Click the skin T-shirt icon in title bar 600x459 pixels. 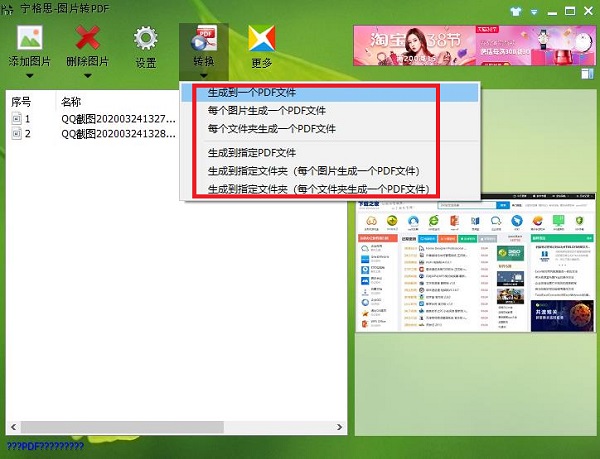(x=517, y=10)
